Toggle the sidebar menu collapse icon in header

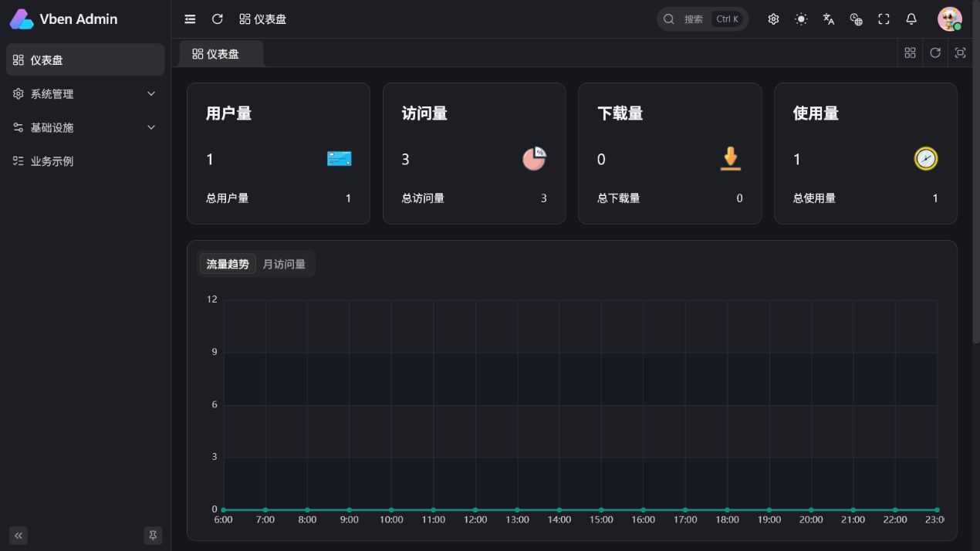click(190, 19)
